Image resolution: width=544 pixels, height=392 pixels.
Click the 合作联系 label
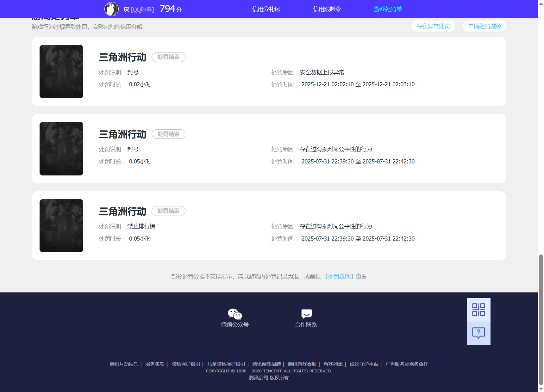pyautogui.click(x=306, y=325)
